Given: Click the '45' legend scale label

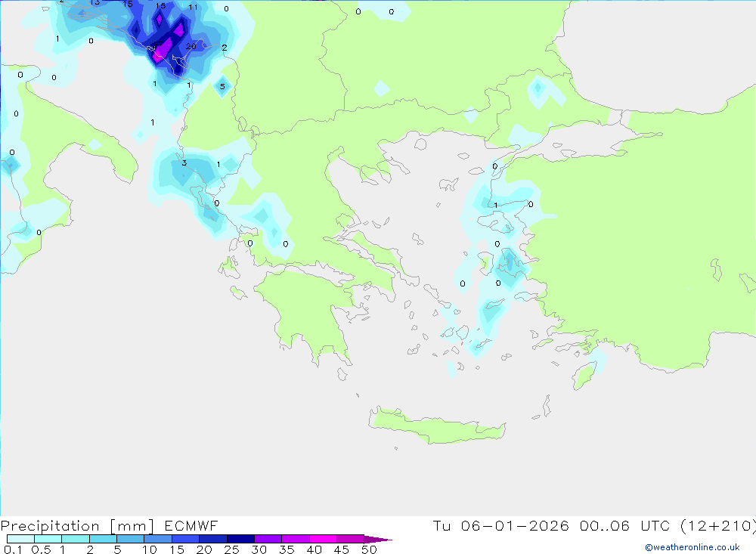Looking at the screenshot, I should pyautogui.click(x=342, y=549).
